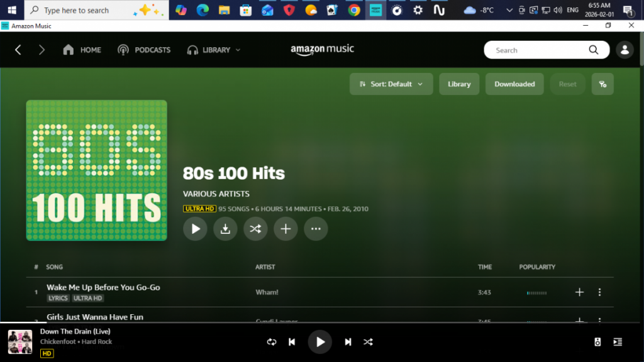Screen dimensions: 644x362
Task: Click in the Search input field
Action: (538, 50)
